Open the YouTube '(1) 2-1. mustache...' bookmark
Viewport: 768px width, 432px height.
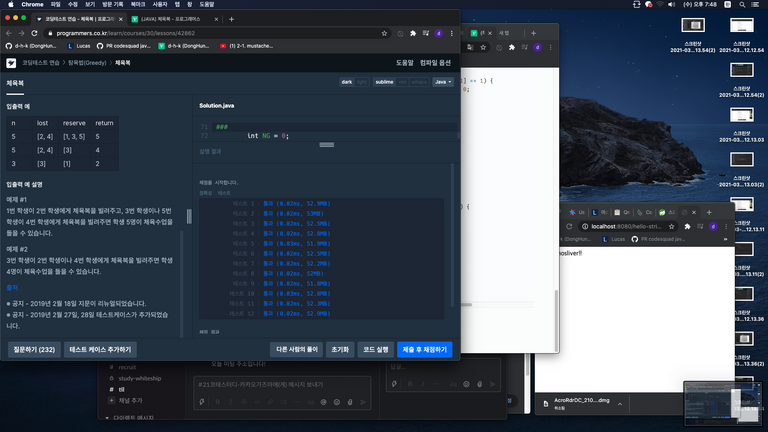[x=246, y=46]
